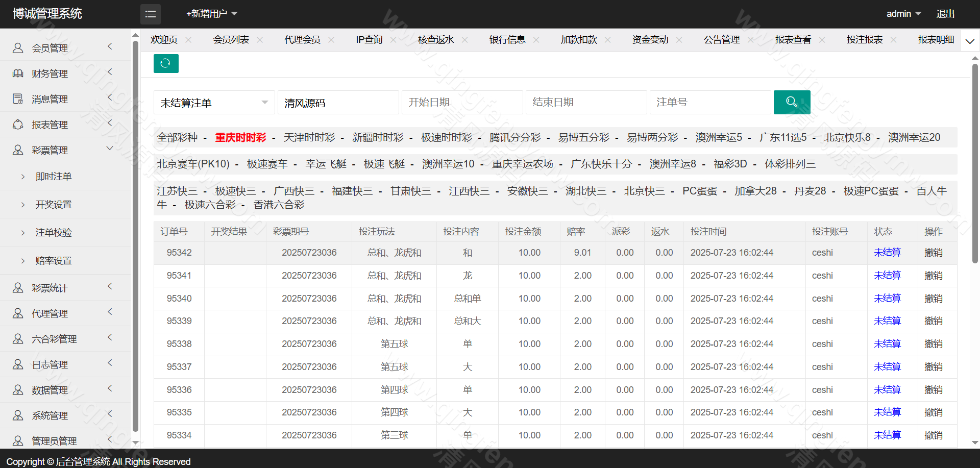This screenshot has height=468, width=980.
Task: Click the 报表管理 icon in sidebar
Action: [18, 125]
